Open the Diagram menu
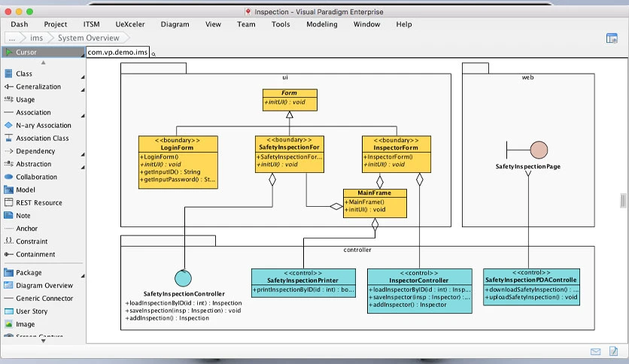This screenshot has width=629, height=364. [175, 24]
